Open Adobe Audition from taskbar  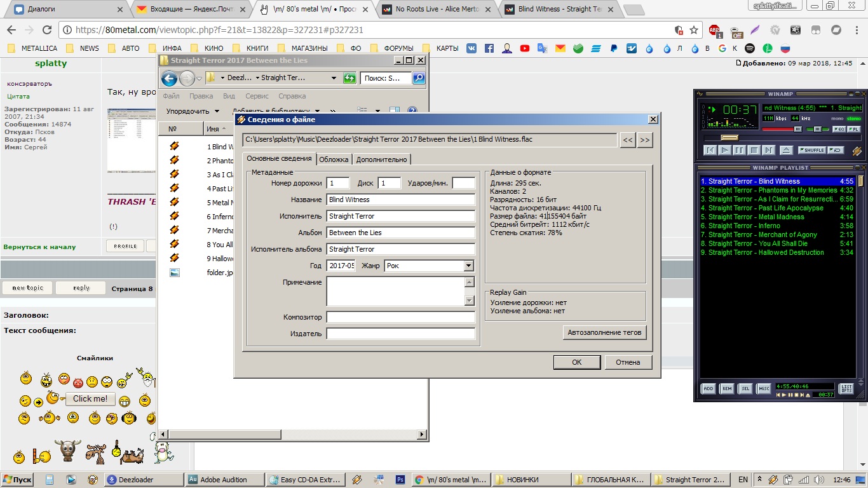[225, 480]
